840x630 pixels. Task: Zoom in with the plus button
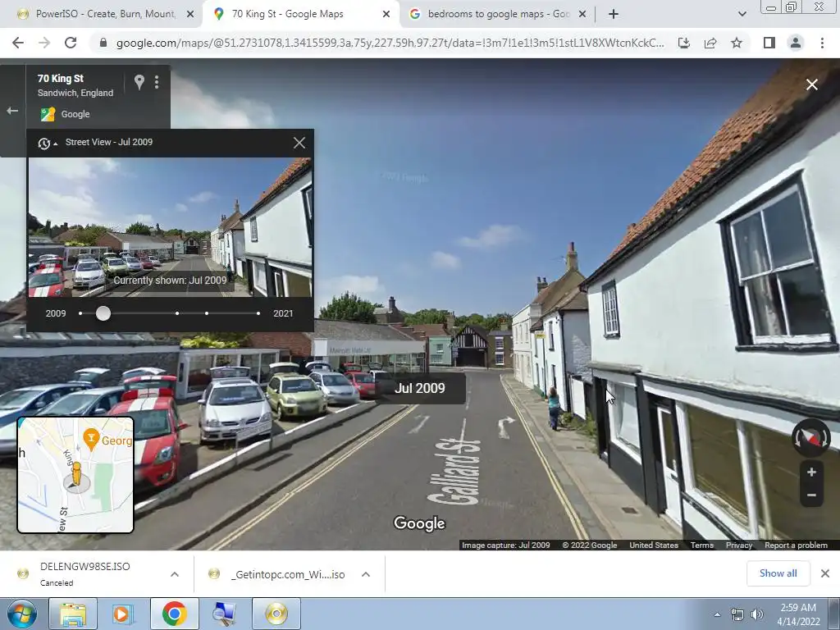[811, 472]
